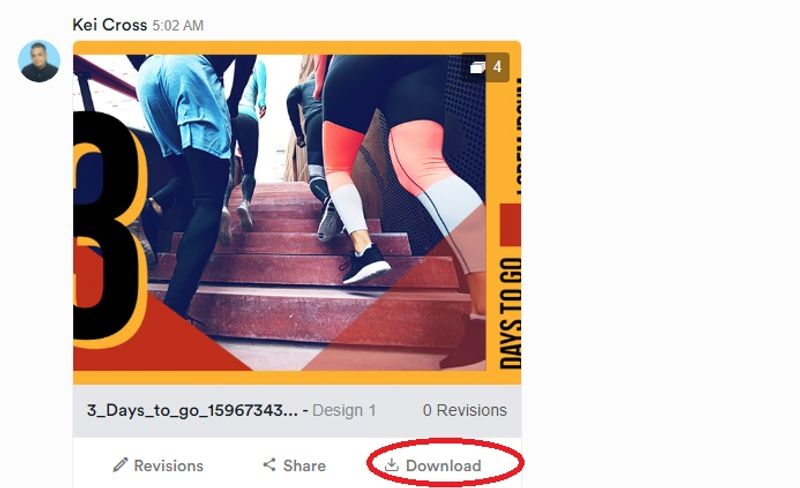Select the Share button label
This screenshot has width=800, height=488.
coord(304,466)
